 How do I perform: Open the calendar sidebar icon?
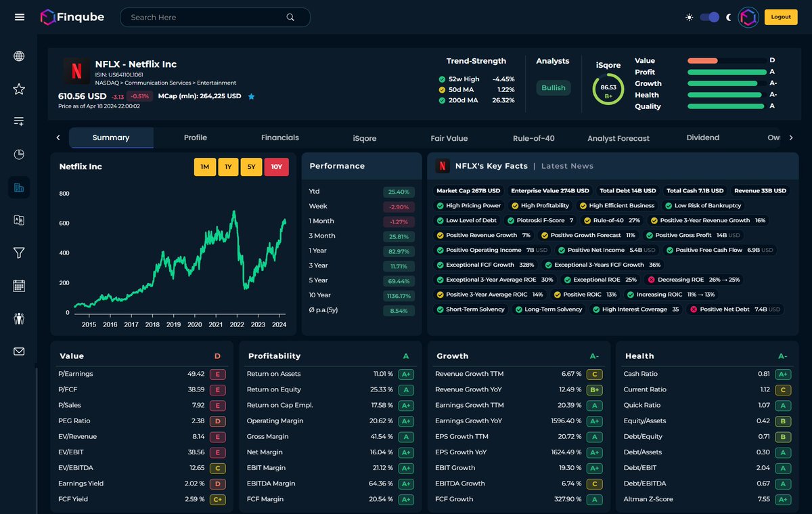19,286
